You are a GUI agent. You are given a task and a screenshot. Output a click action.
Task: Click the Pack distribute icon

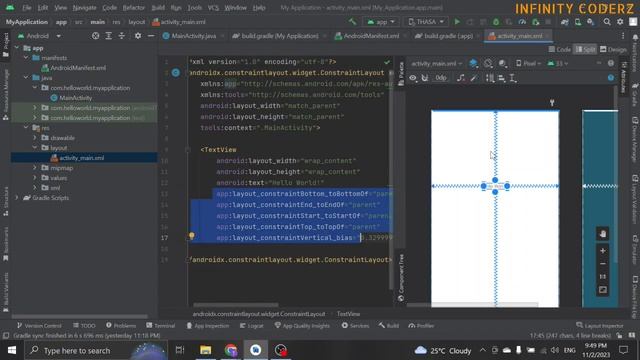(489, 78)
